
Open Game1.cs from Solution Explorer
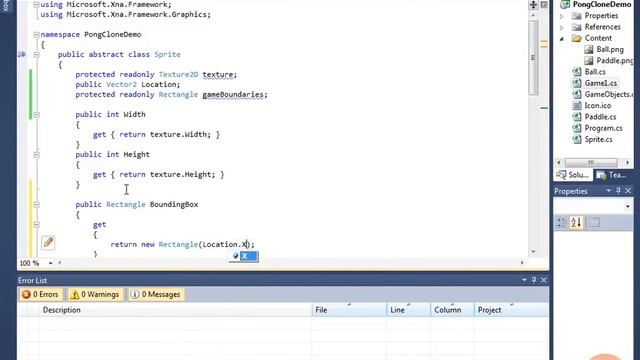click(601, 83)
